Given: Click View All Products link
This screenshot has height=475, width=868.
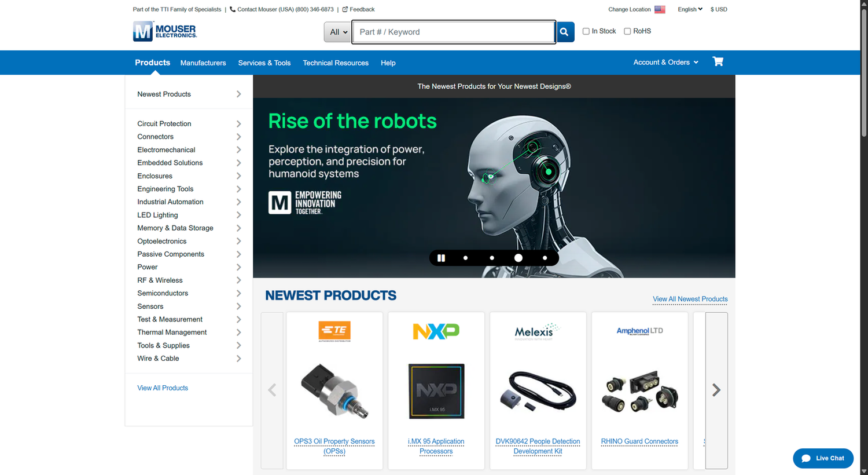Looking at the screenshot, I should pyautogui.click(x=163, y=388).
